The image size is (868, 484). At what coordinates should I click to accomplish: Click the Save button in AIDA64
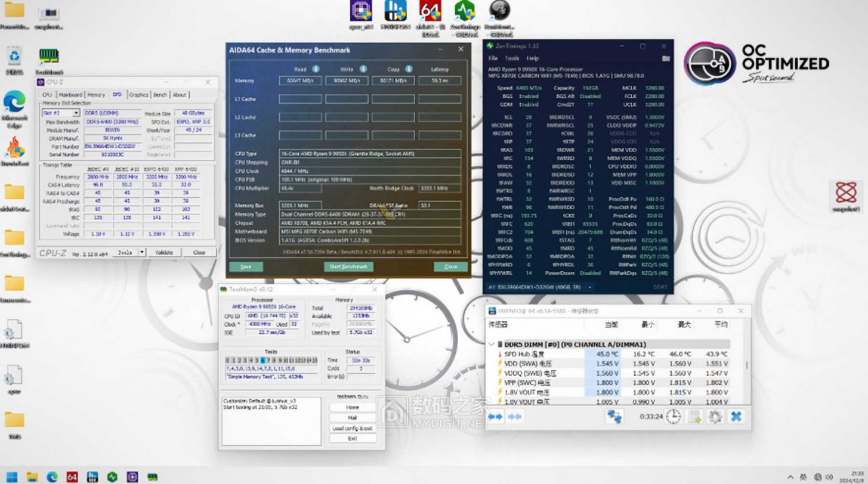click(x=246, y=266)
